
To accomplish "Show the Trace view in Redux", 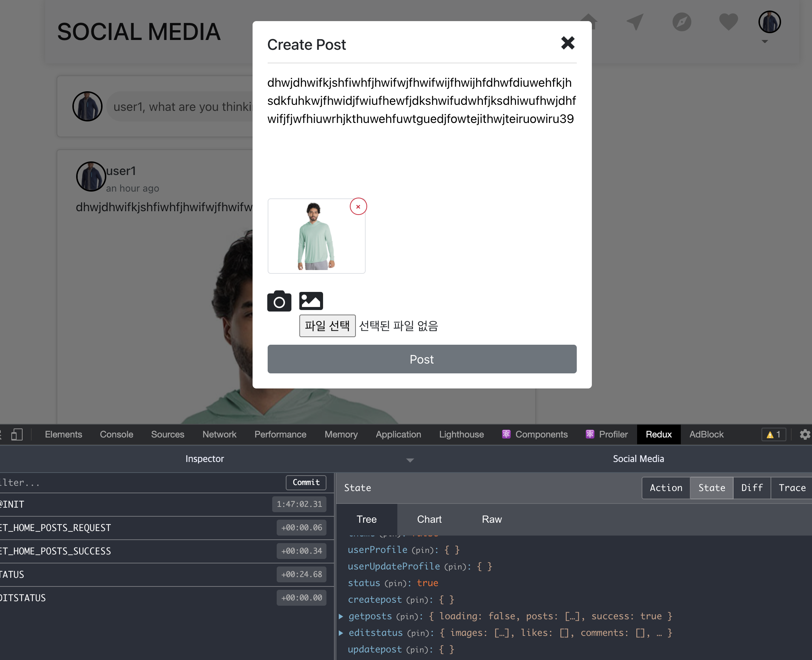I will [x=792, y=488].
